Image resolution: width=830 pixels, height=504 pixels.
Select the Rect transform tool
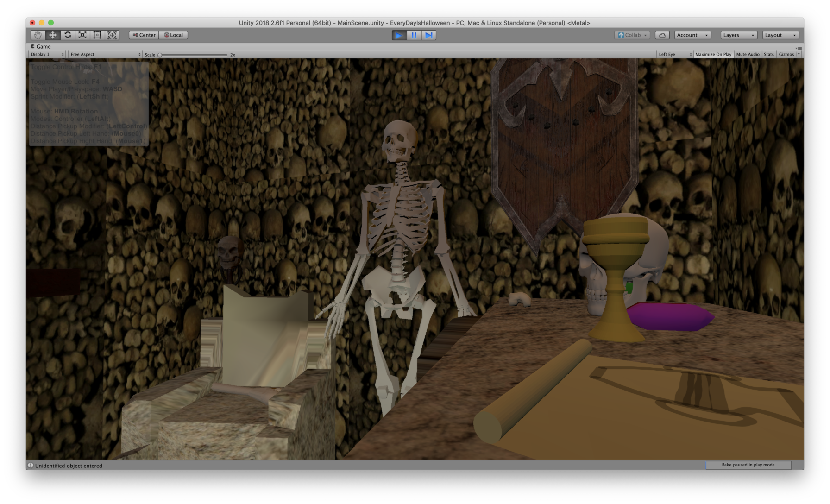tap(97, 35)
